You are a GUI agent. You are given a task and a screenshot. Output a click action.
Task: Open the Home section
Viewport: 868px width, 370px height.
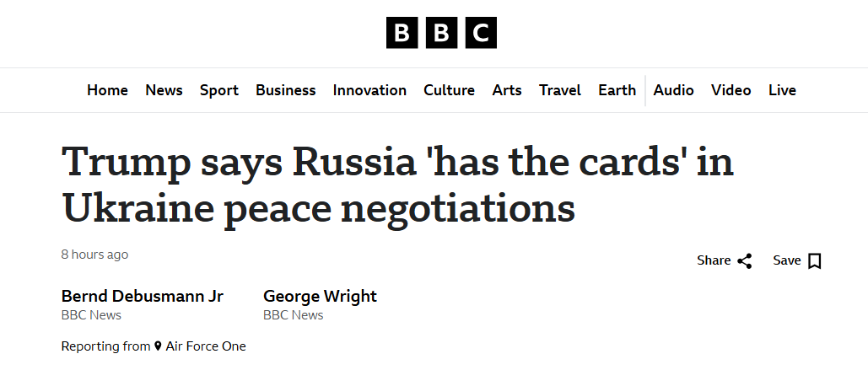pos(107,90)
